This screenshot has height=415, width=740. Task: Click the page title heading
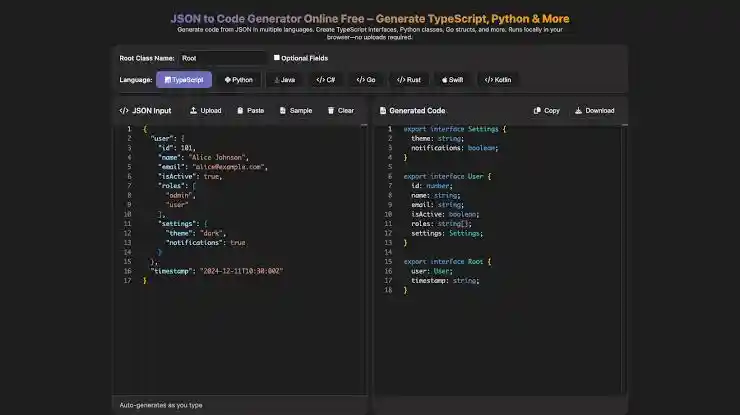pyautogui.click(x=370, y=19)
